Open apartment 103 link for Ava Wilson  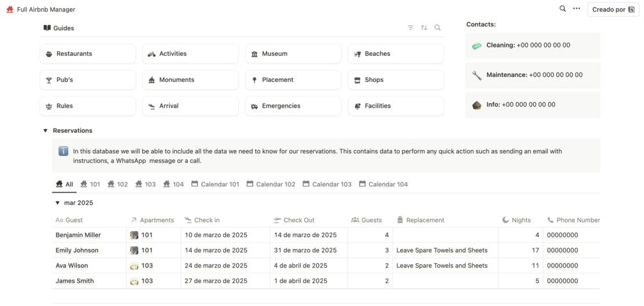[x=147, y=266]
